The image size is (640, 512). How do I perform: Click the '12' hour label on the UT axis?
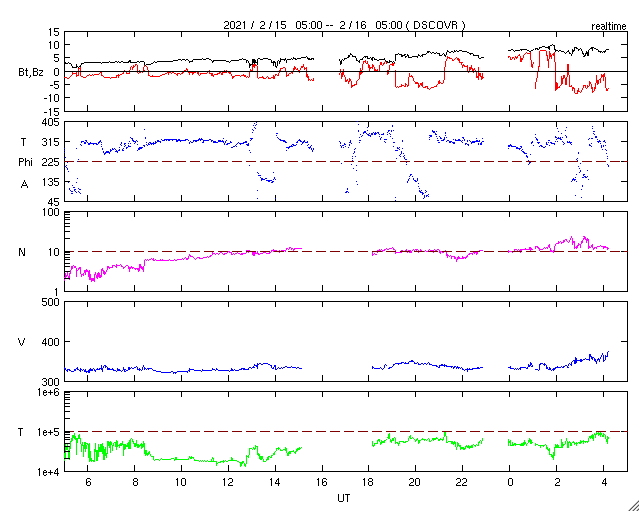[x=229, y=482]
